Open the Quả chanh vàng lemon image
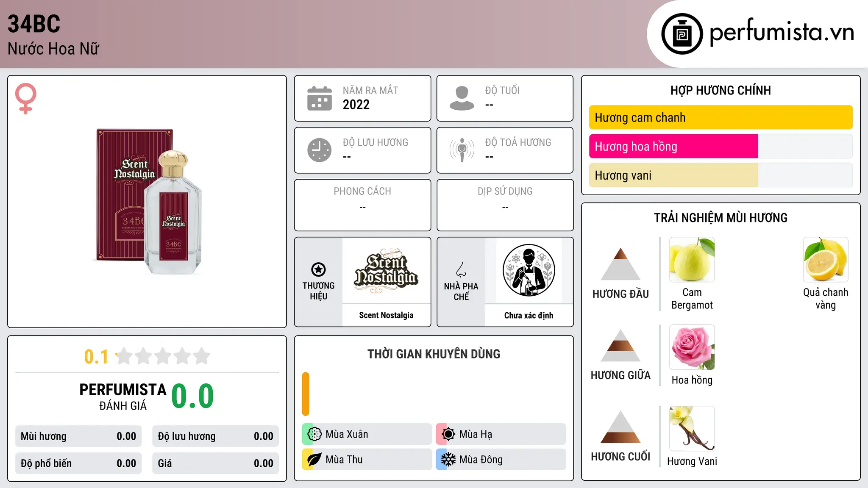The height and width of the screenshot is (488, 868). point(826,260)
